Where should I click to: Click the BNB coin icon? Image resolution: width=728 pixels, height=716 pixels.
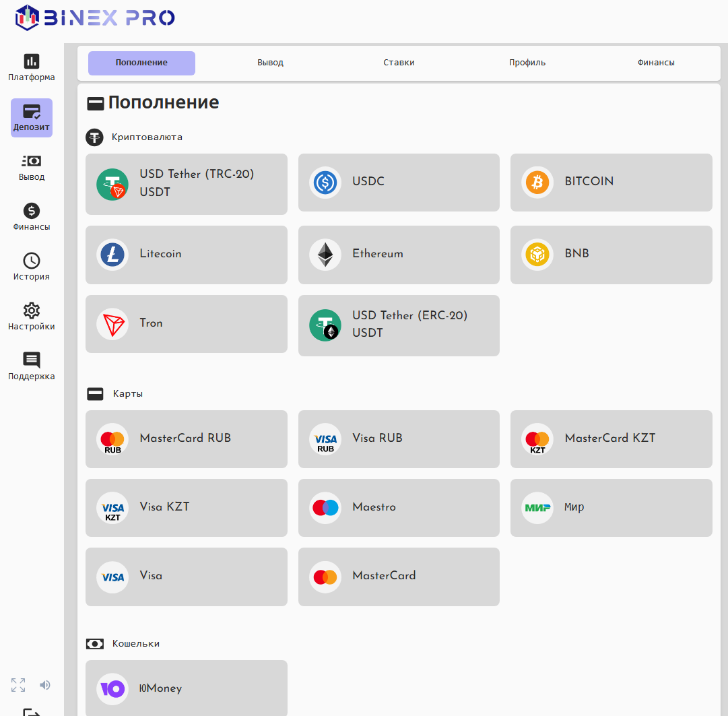[537, 255]
